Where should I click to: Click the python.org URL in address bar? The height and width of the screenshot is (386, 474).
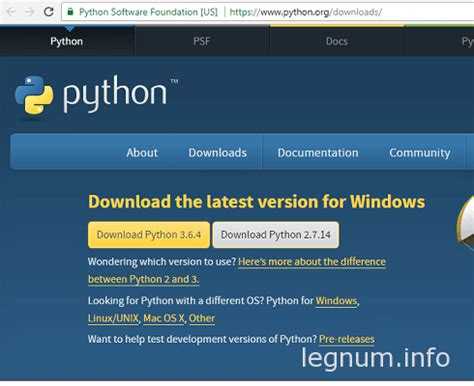306,12
